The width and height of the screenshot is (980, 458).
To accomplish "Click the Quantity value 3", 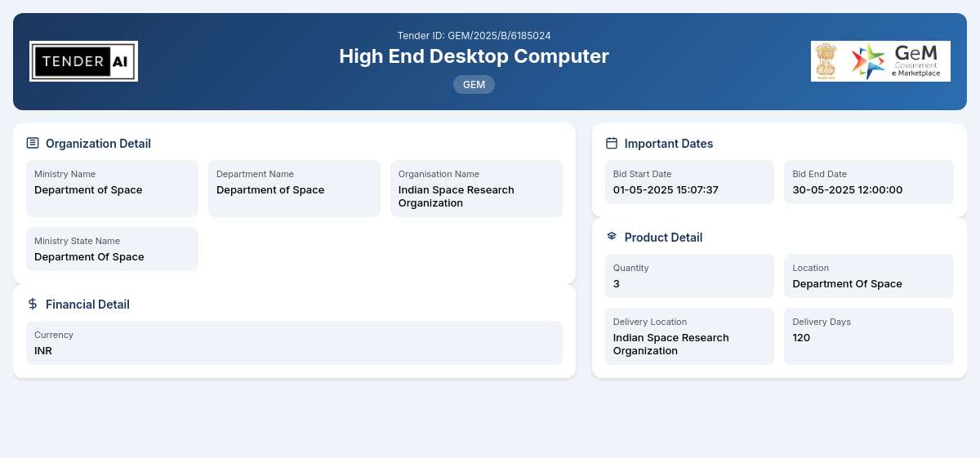I will point(617,284).
